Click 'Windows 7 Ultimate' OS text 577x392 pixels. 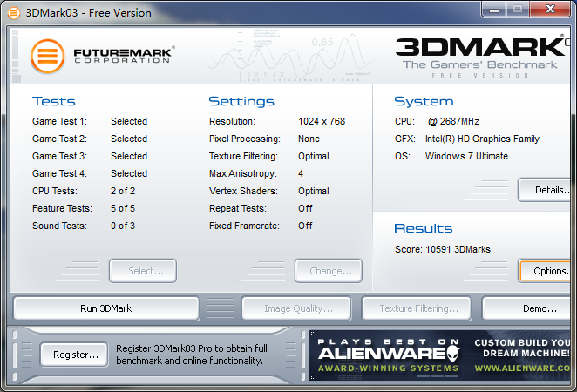[x=466, y=156]
